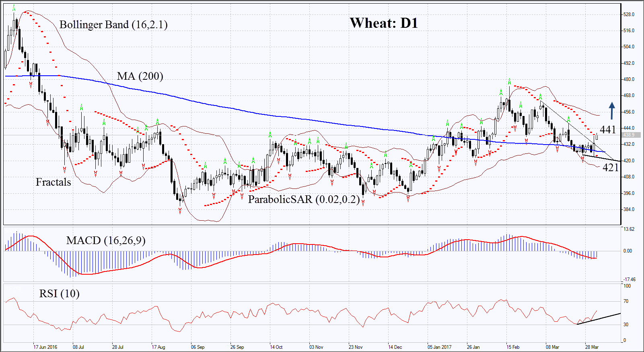Pick the 17 Jun 2016 date marker
Screen dimensions: 644x352
coord(45,347)
